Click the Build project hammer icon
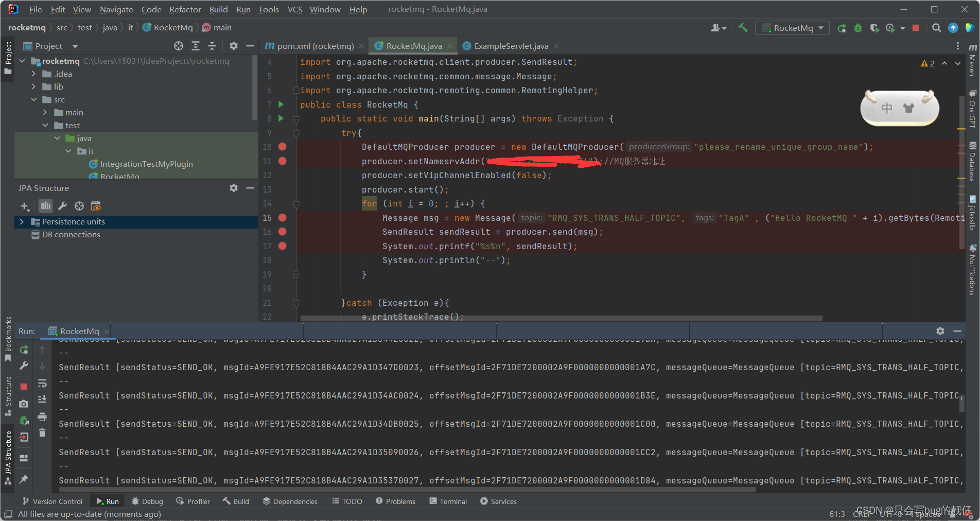This screenshot has height=521, width=980. [743, 28]
